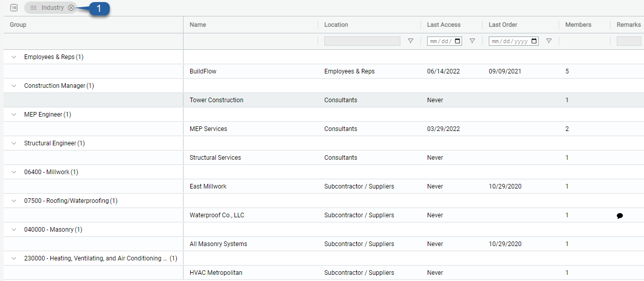
Task: Sort by the Last Access column header
Action: click(444, 25)
